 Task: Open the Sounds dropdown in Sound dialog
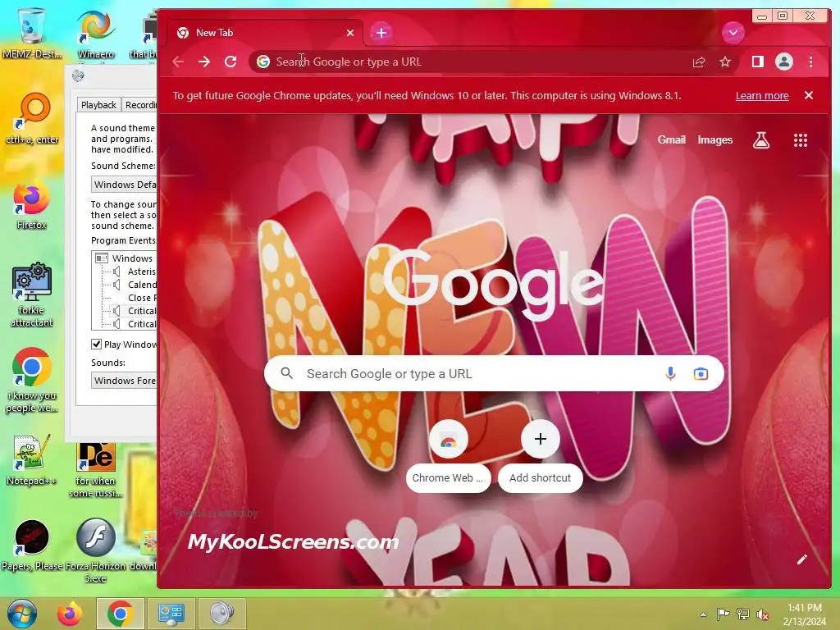125,381
